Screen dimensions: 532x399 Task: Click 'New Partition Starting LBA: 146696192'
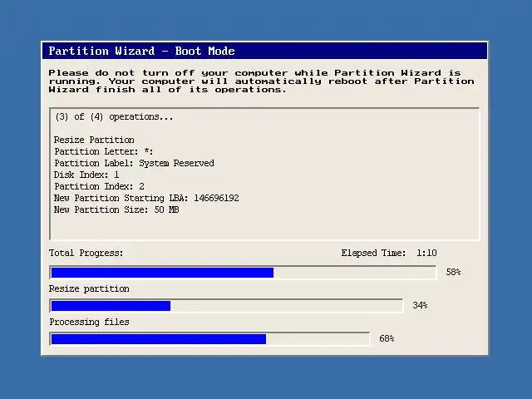[x=146, y=198]
